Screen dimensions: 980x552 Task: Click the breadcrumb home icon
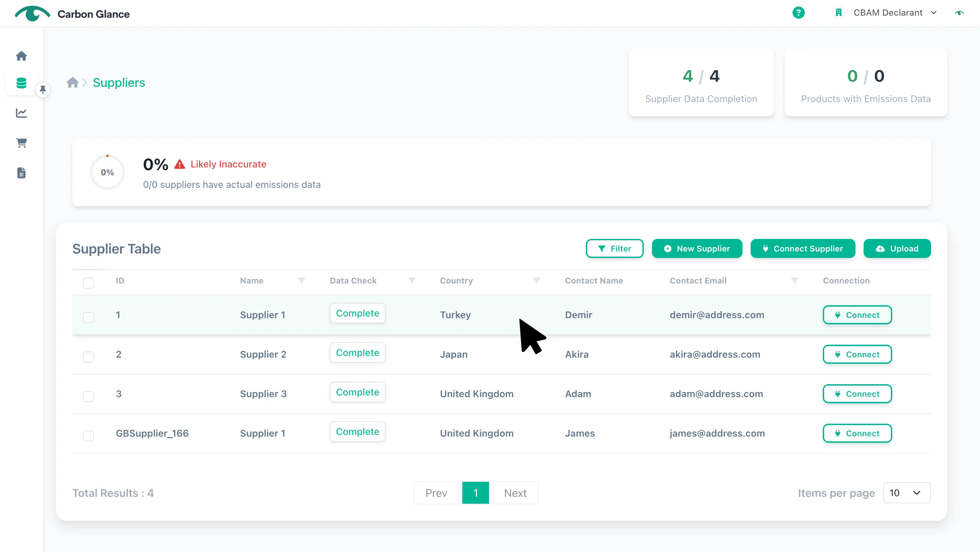point(72,83)
